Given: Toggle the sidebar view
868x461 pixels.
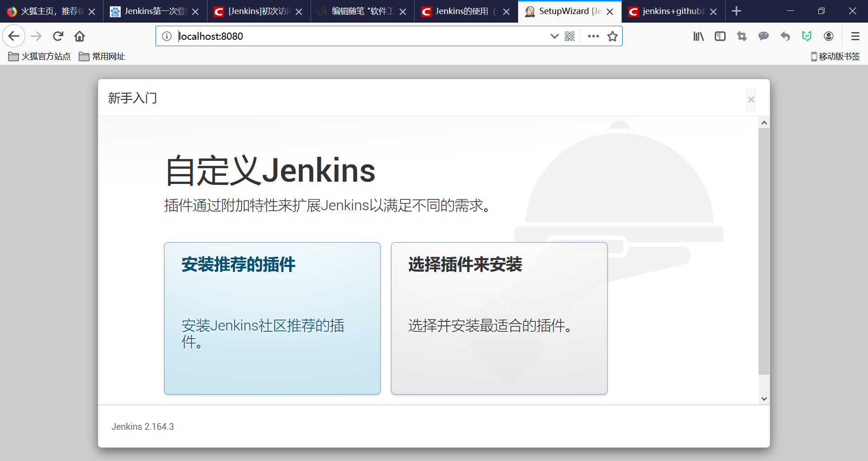Looking at the screenshot, I should pyautogui.click(x=720, y=36).
